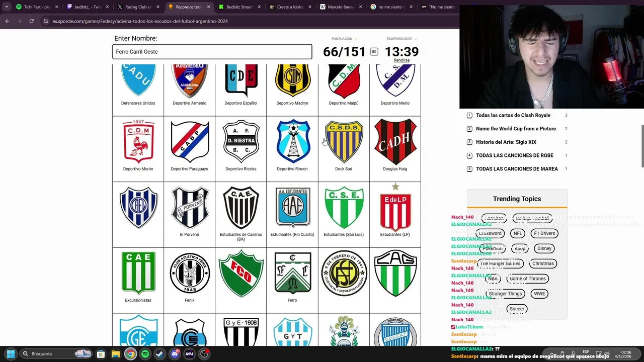Open the tab search dropdown arrow

coord(7,7)
